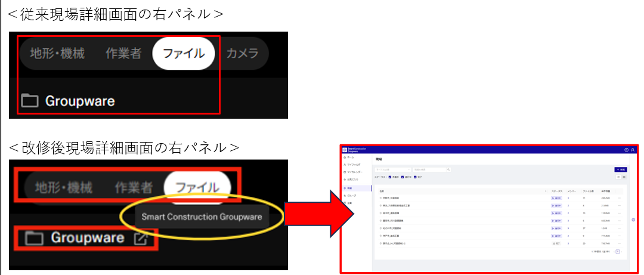Uncheck the first status checkbox 未着手
Image resolution: width=644 pixels, height=275 pixels.
pyautogui.click(x=390, y=177)
